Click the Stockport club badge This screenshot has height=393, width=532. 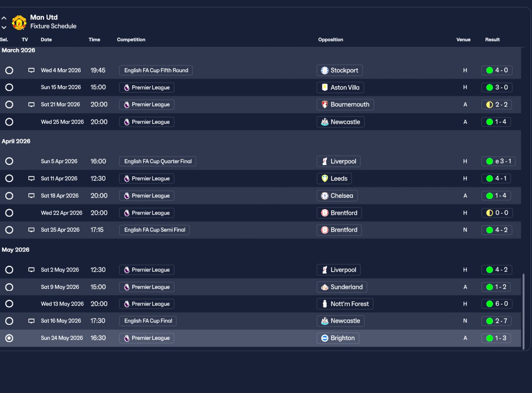click(325, 70)
